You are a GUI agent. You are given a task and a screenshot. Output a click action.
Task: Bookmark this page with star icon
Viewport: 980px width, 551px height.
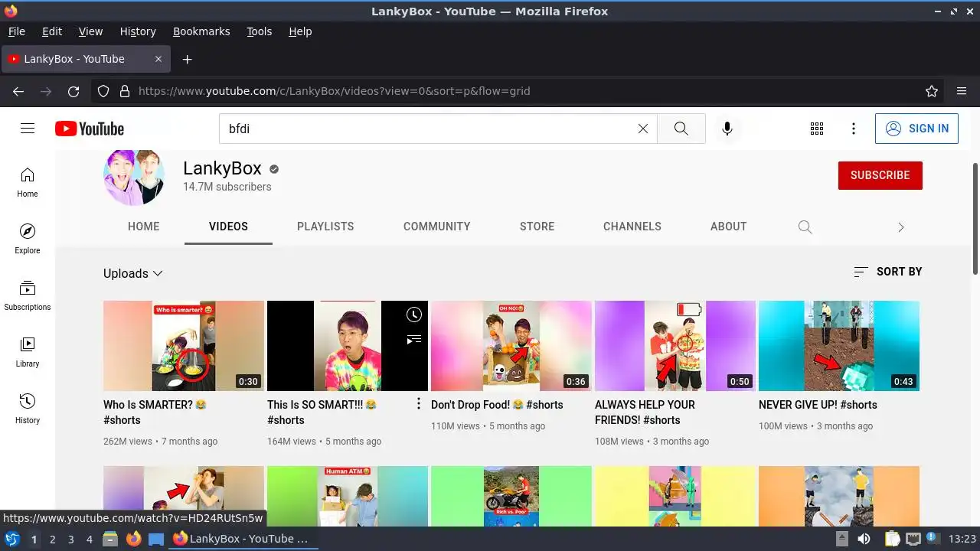pos(932,91)
